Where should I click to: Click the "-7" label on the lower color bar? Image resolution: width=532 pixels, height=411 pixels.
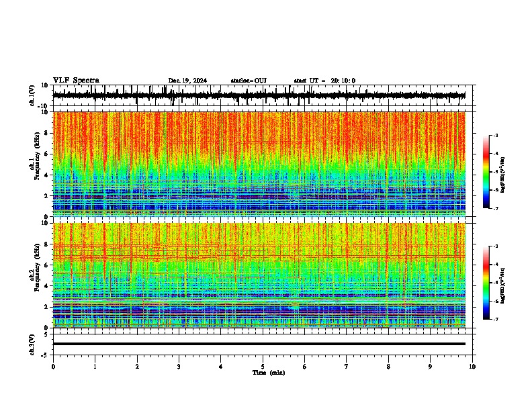[495, 320]
